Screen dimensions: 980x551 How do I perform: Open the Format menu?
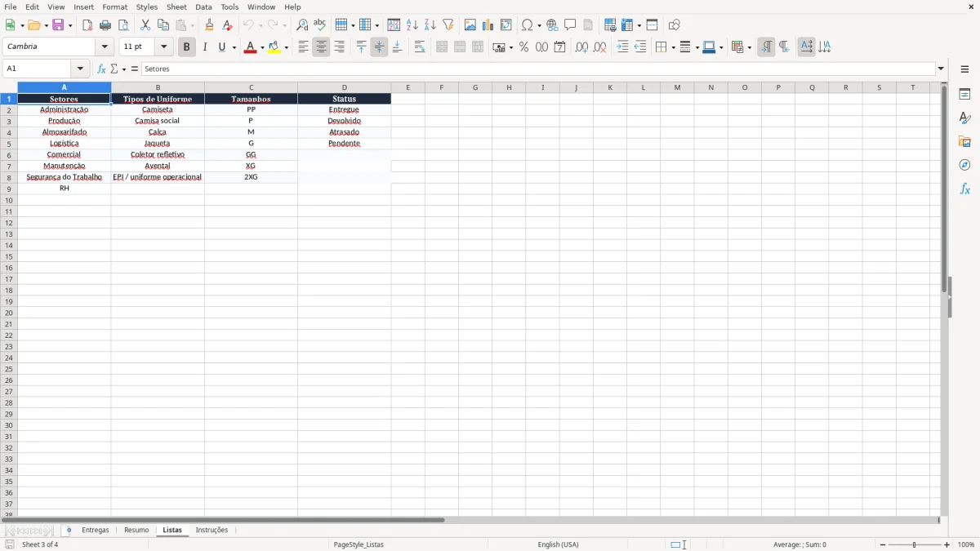point(115,7)
